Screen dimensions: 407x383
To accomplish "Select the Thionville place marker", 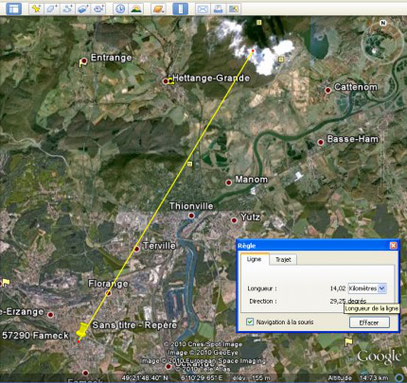I will (x=191, y=216).
